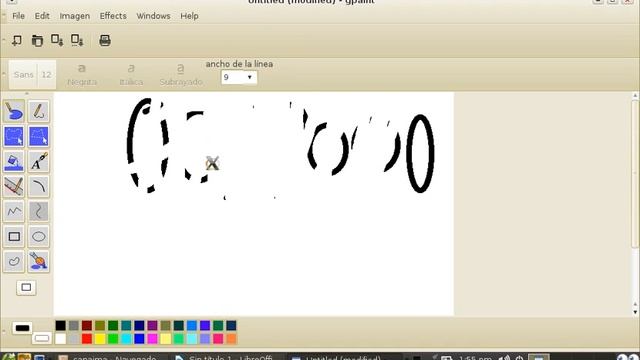The height and width of the screenshot is (360, 640).
Task: Pick the black palette color
Action: click(60, 325)
